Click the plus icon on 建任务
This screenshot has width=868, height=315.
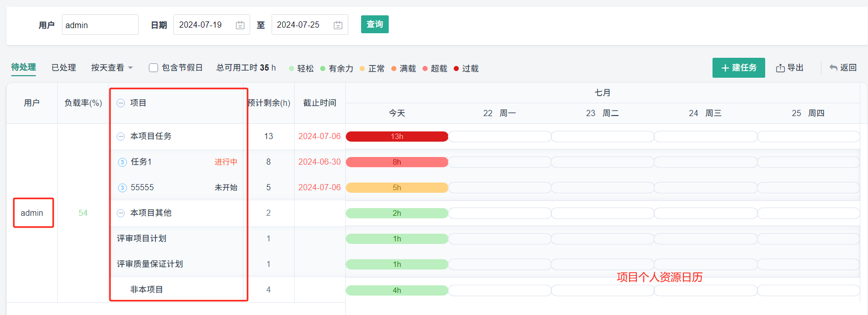coord(725,68)
